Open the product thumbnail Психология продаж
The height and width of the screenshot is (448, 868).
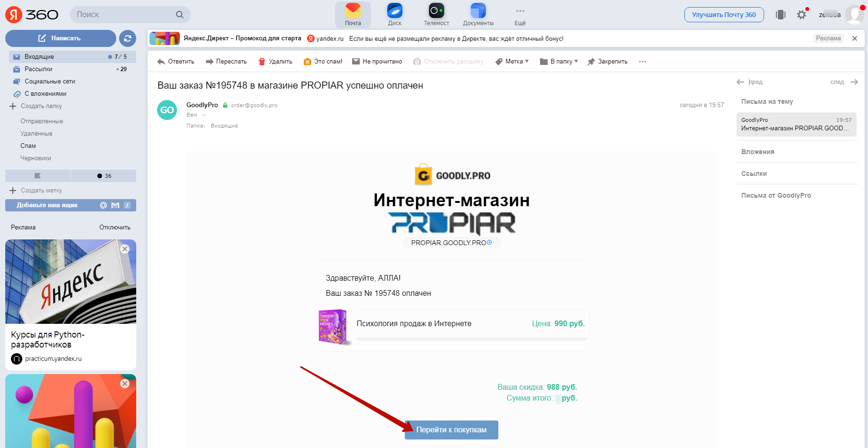333,327
